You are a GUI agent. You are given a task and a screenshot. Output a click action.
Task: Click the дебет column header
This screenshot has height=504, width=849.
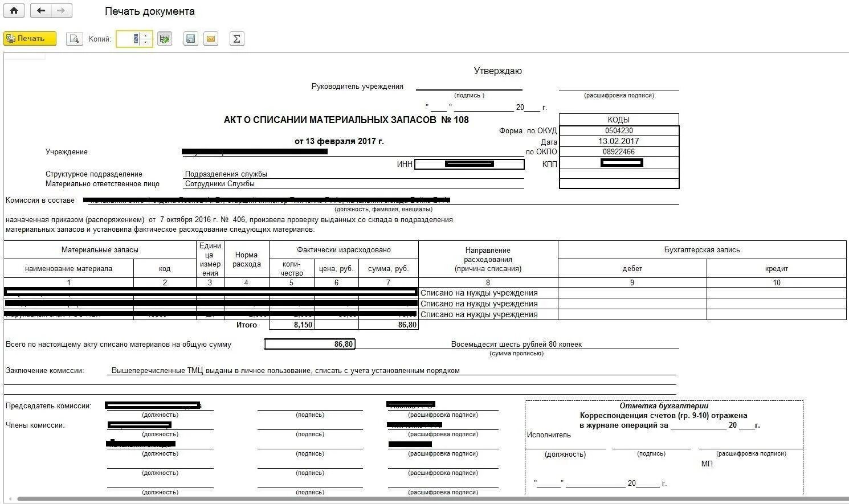pyautogui.click(x=632, y=268)
